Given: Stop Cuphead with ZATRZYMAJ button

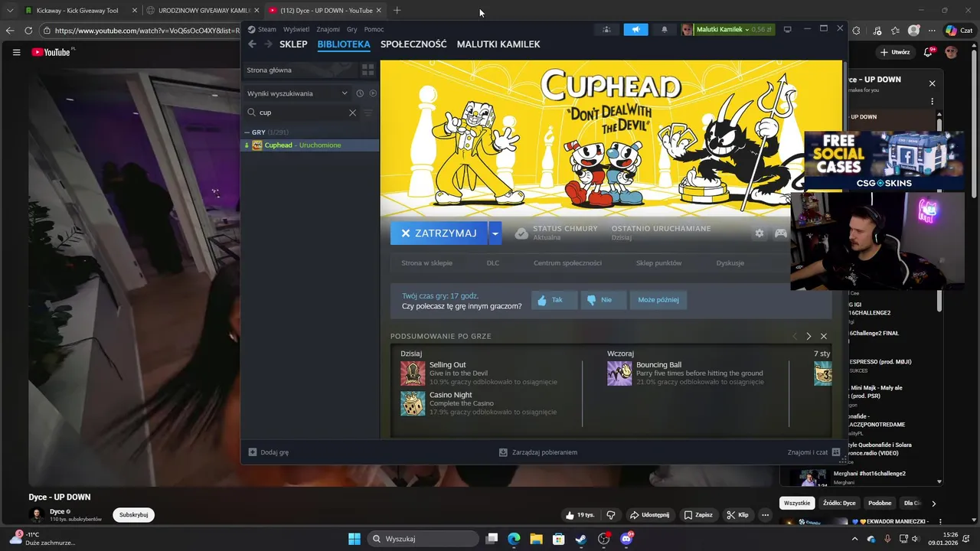Looking at the screenshot, I should [439, 233].
